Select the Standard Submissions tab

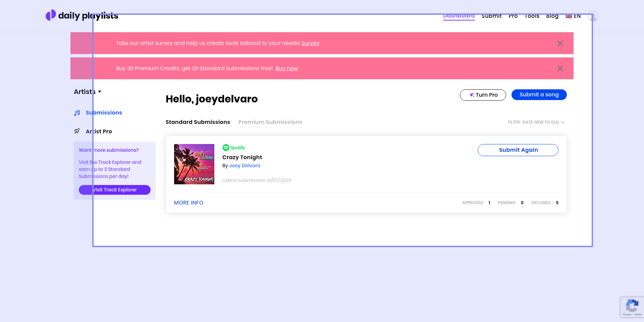tap(198, 122)
